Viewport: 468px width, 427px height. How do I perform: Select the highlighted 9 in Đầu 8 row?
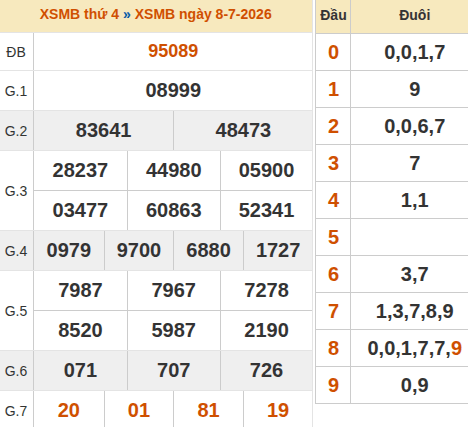coord(456,348)
